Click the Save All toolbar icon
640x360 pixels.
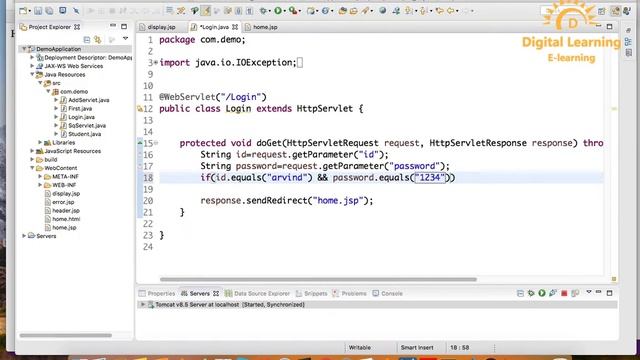(49, 11)
